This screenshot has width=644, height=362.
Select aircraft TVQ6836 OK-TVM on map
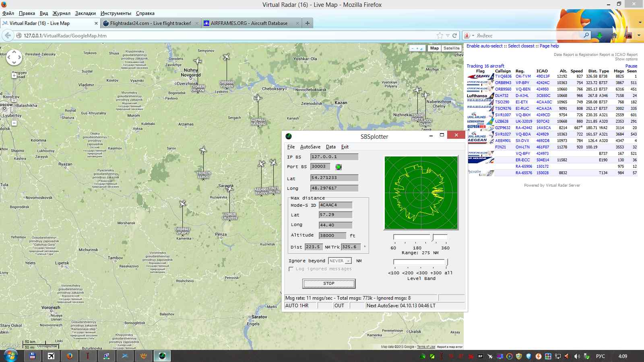(x=198, y=61)
